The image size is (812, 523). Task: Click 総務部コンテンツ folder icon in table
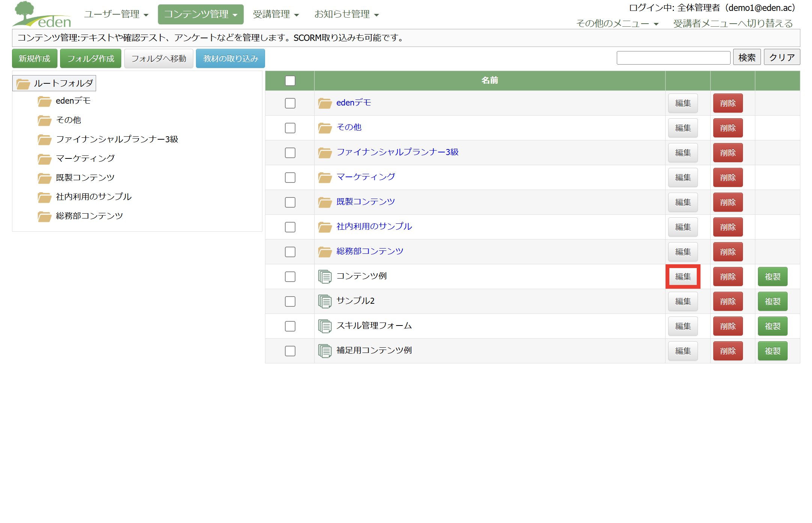[325, 252]
